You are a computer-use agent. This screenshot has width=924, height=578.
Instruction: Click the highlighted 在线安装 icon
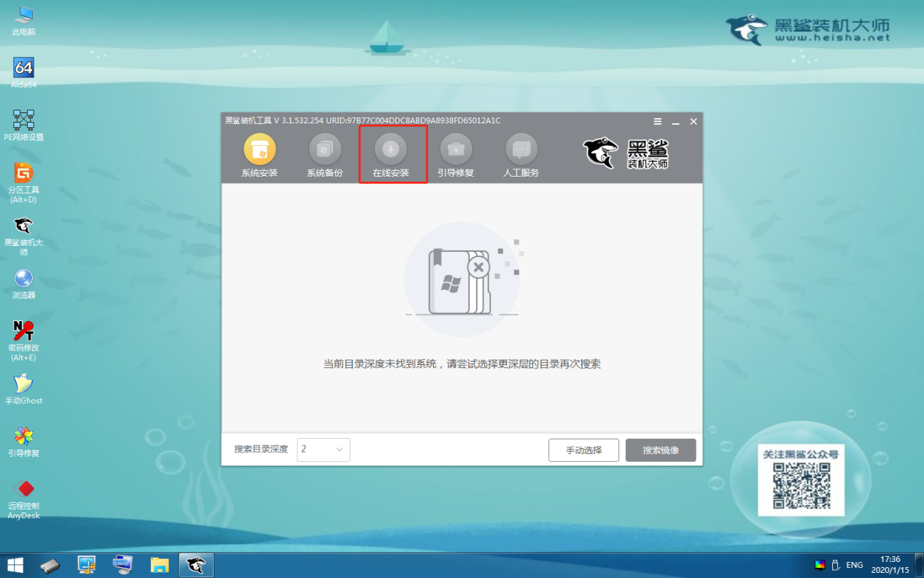[x=392, y=153]
